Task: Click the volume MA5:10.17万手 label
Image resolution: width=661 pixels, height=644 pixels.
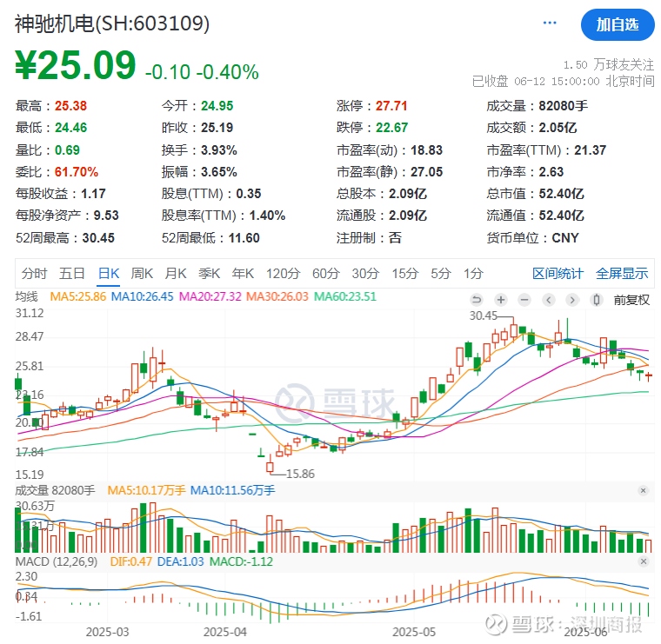Action: (x=146, y=490)
